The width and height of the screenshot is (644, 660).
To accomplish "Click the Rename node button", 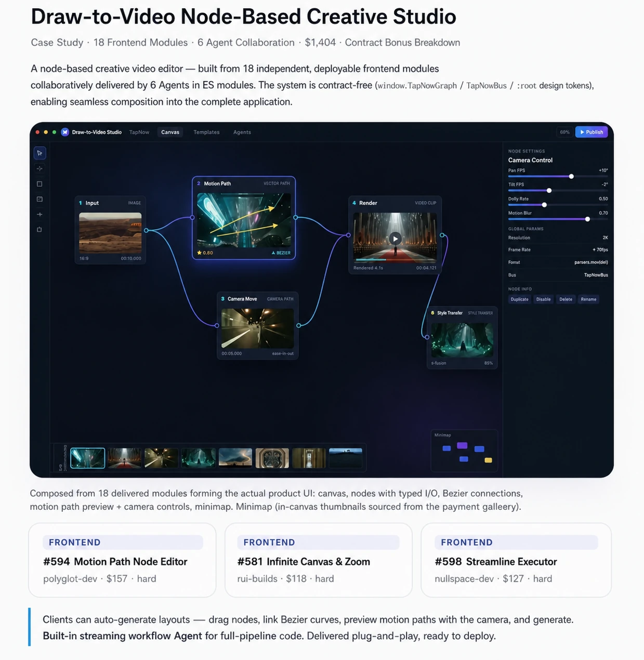I will (588, 299).
